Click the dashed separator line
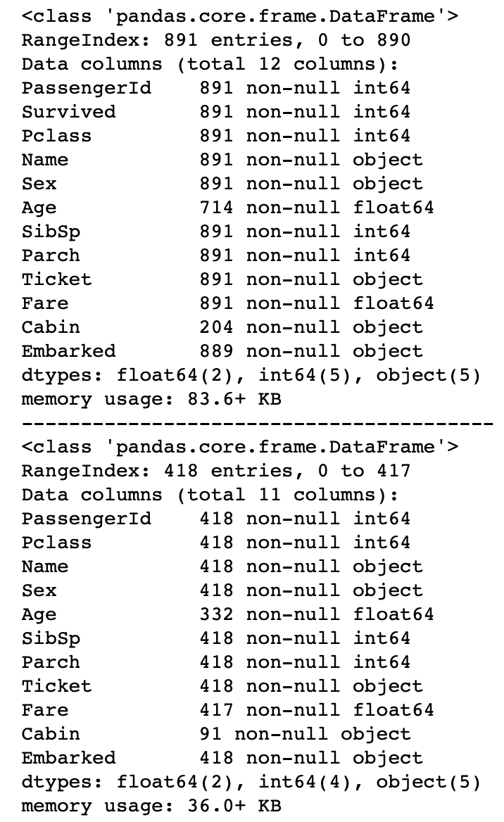Image resolution: width=504 pixels, height=822 pixels. click(257, 423)
